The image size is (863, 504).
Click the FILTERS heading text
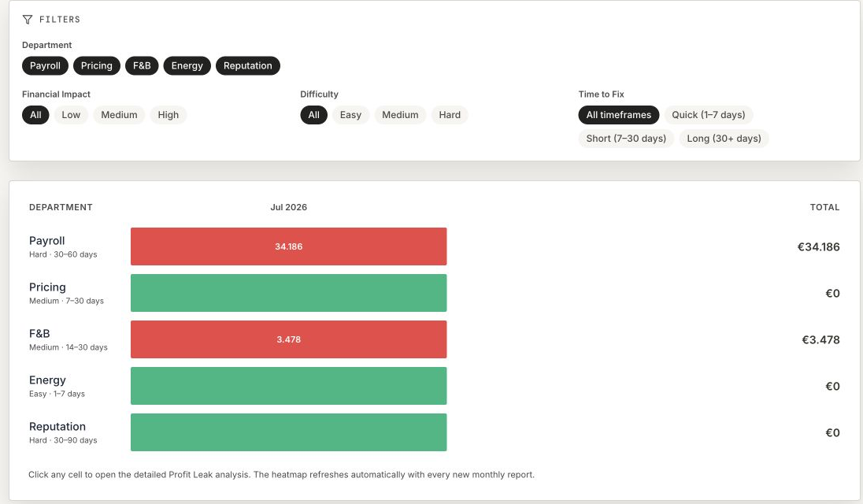tap(60, 19)
